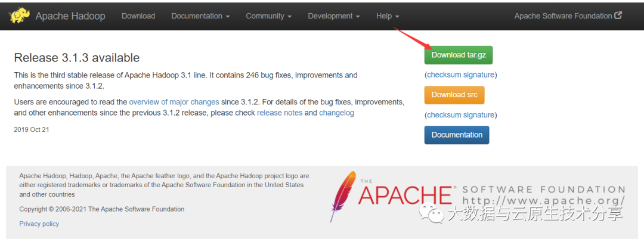Open the Privacy policy footer link
Screen dimensions: 644x242
point(39,224)
